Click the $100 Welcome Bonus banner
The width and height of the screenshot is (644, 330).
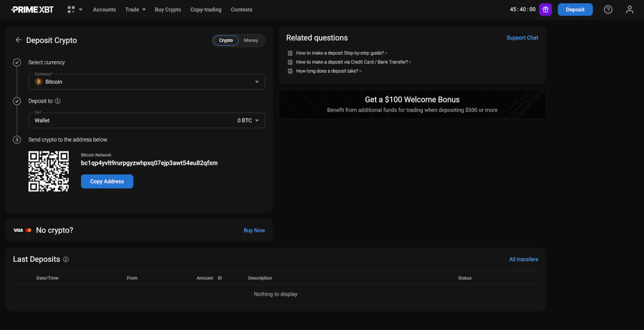click(412, 104)
